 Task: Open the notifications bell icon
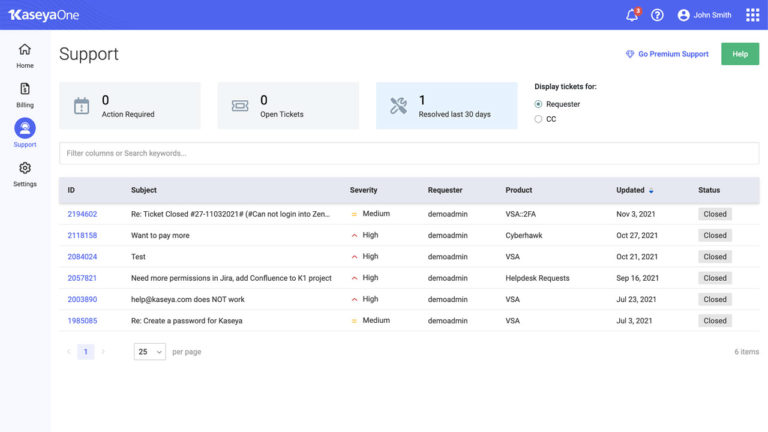(x=632, y=15)
